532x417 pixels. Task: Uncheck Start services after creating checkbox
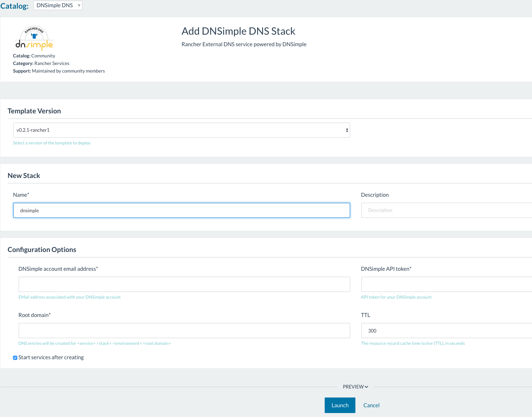tap(15, 358)
